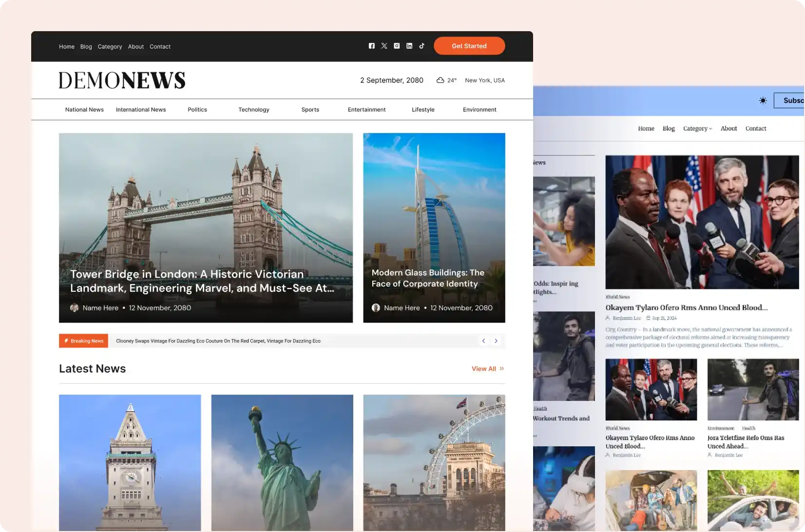Click the View All link
The image size is (805, 532).
[483, 369]
